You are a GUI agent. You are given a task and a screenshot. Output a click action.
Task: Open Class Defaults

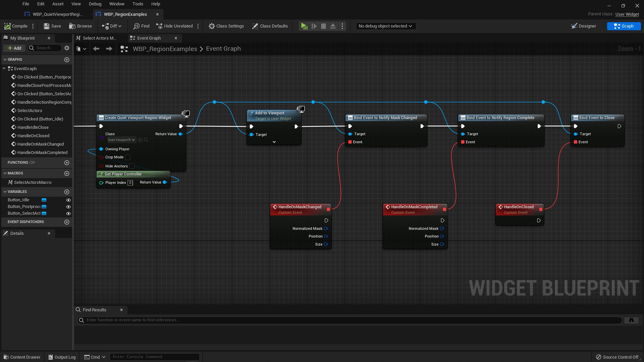point(270,26)
